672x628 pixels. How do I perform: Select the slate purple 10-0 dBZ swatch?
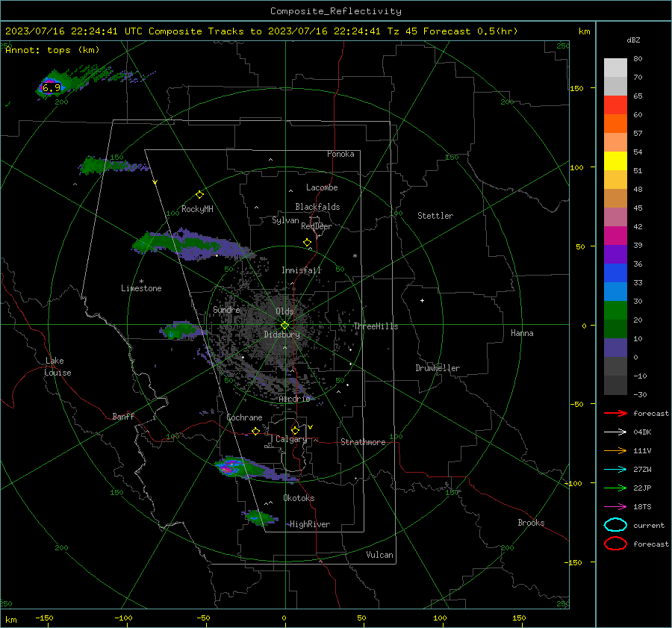(x=615, y=348)
